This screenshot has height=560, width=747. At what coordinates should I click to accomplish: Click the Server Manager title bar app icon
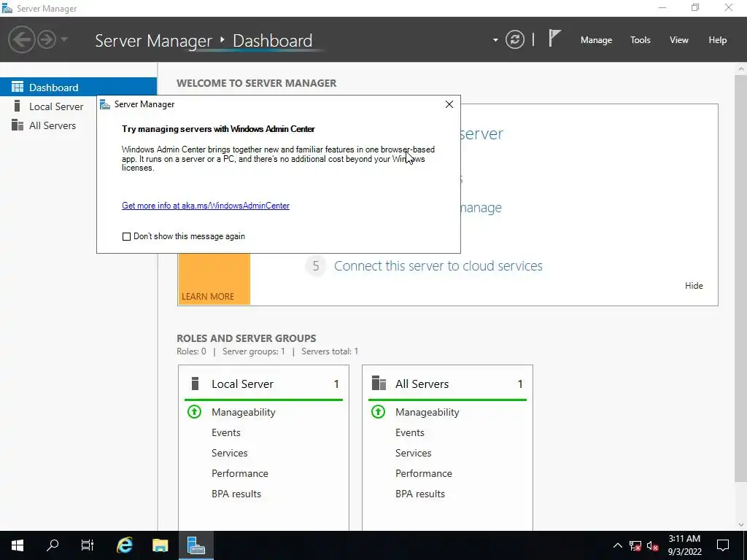(x=7, y=9)
